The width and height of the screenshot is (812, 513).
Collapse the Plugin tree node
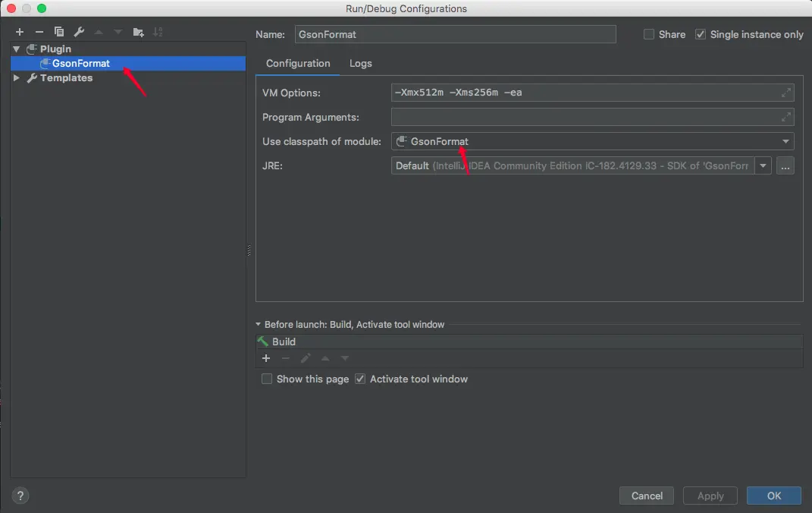(x=17, y=49)
